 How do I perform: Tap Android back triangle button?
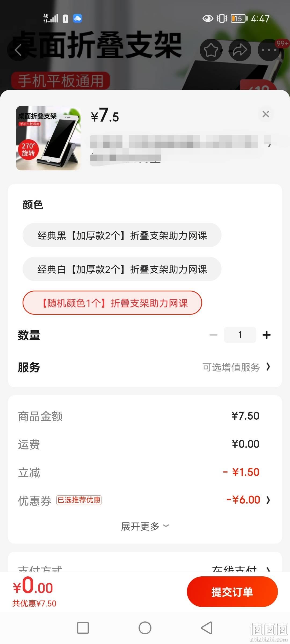[207, 628]
